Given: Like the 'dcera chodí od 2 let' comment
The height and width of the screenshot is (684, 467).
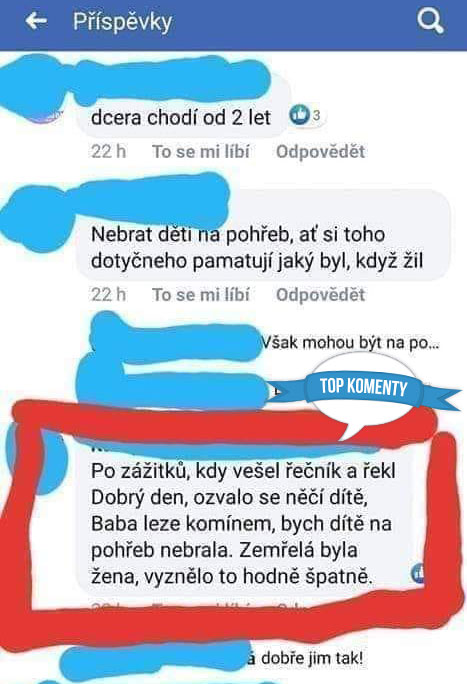Looking at the screenshot, I should [201, 152].
